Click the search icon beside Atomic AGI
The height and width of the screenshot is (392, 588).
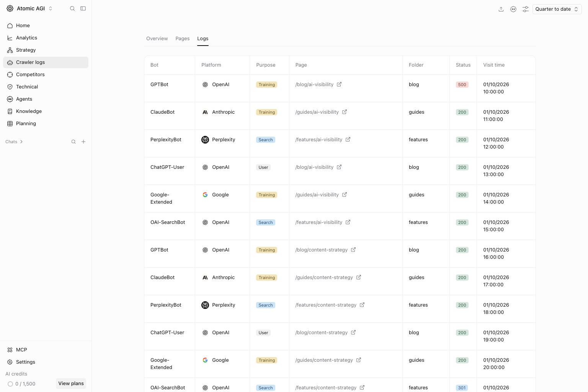72,8
